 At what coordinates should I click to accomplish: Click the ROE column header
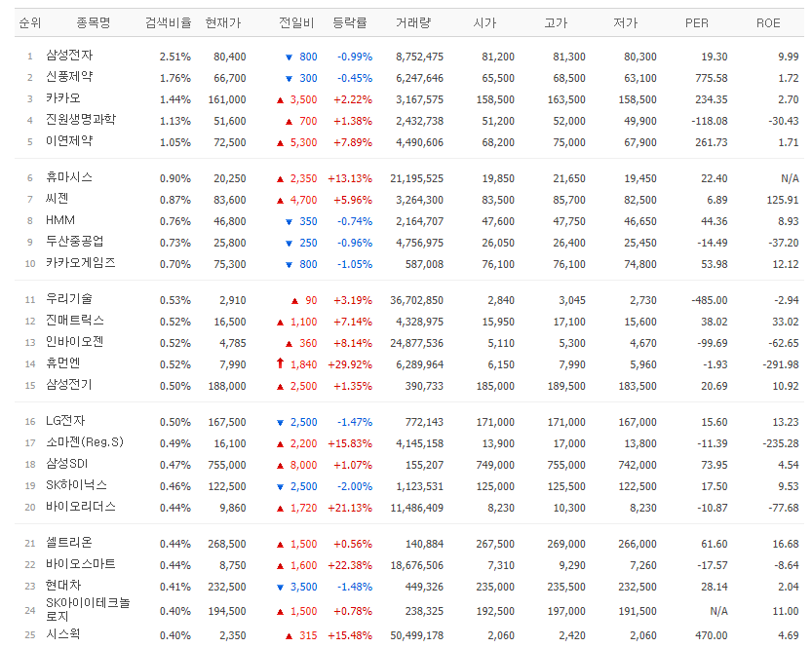coord(768,23)
